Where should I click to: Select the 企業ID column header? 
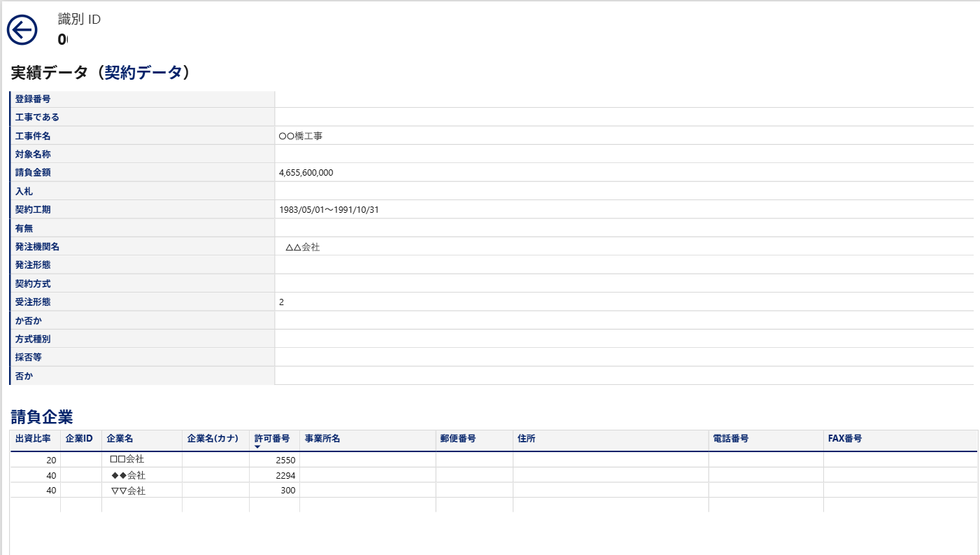pyautogui.click(x=79, y=439)
